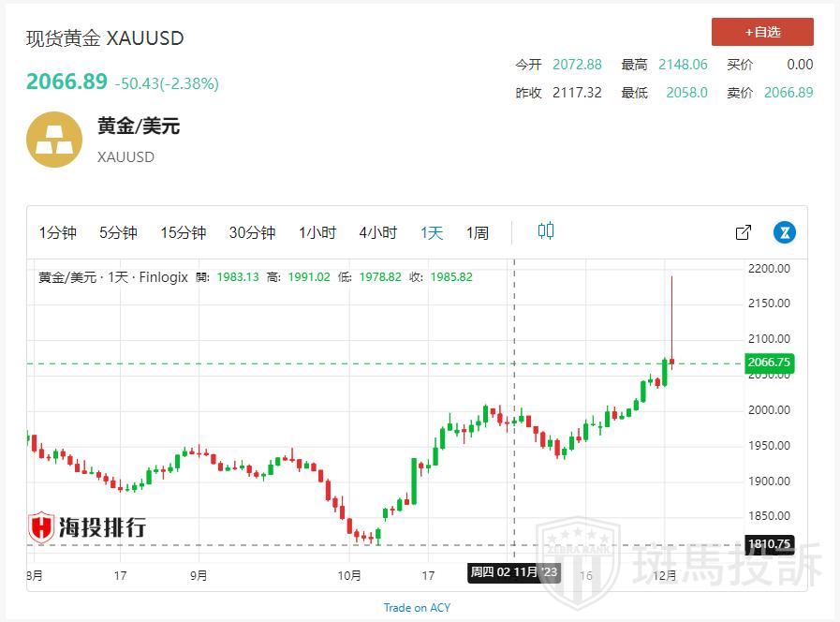Click the gold bars XAUUSD icon
Image resolution: width=840 pixels, height=622 pixels.
click(x=54, y=140)
